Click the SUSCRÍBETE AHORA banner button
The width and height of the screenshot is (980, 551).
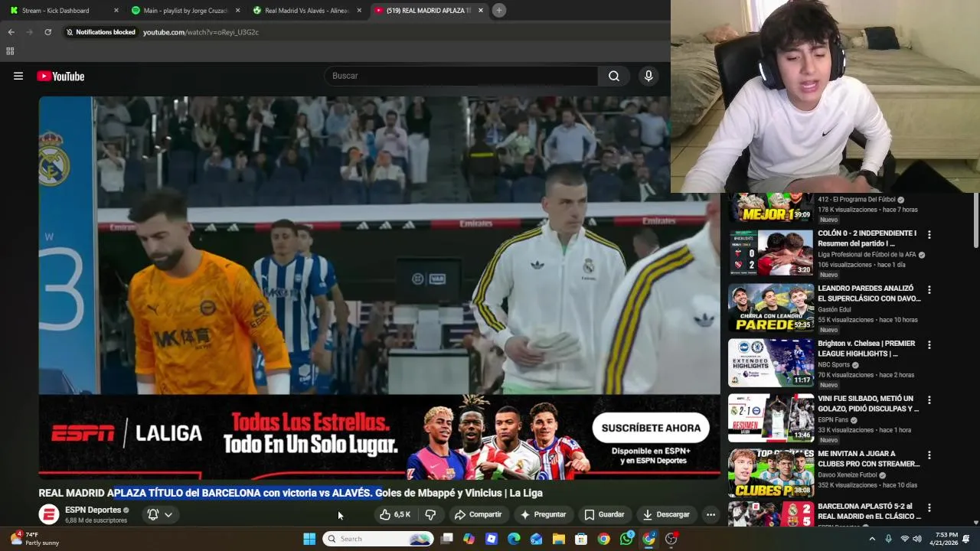(651, 428)
